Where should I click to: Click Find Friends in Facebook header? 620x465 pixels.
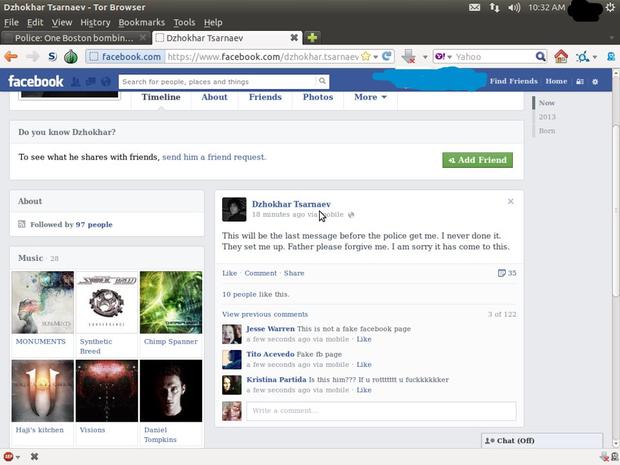pyautogui.click(x=514, y=81)
